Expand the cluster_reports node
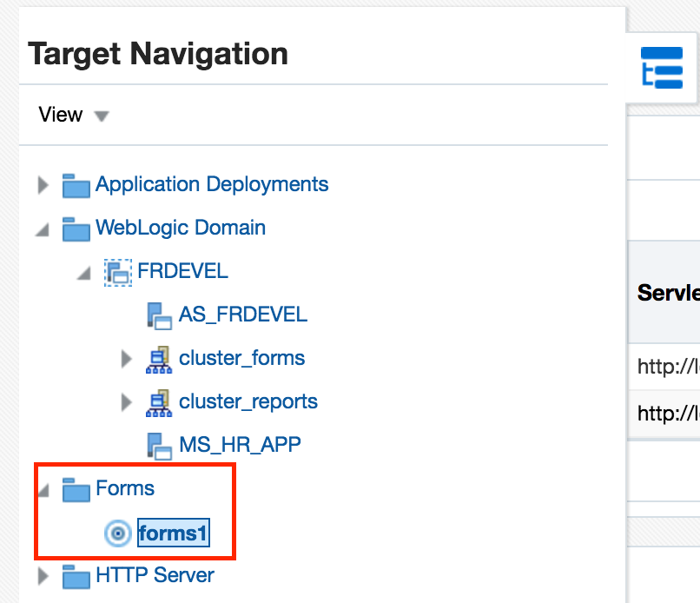This screenshot has height=603, width=700. click(x=127, y=401)
